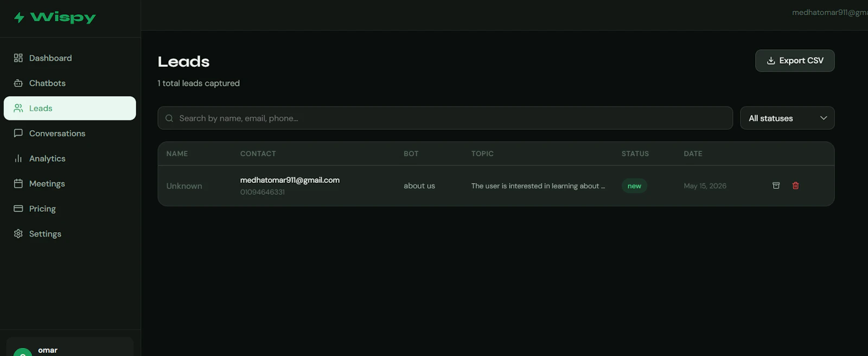Image resolution: width=868 pixels, height=356 pixels.
Task: Click the NAME column header
Action: pos(177,154)
